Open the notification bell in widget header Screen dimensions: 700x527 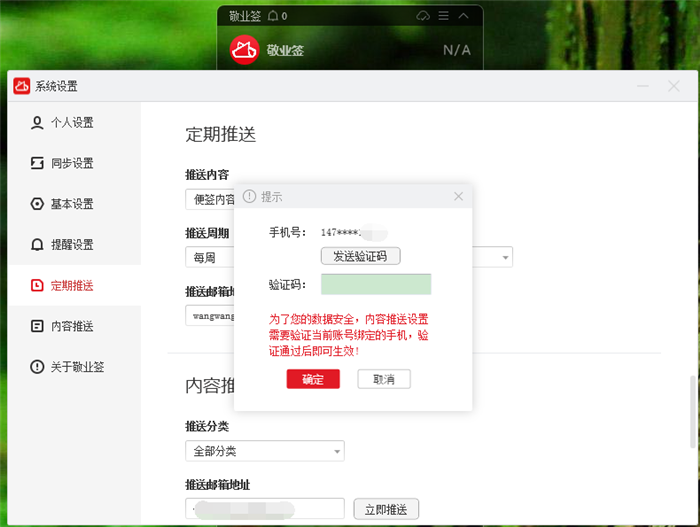click(x=273, y=16)
